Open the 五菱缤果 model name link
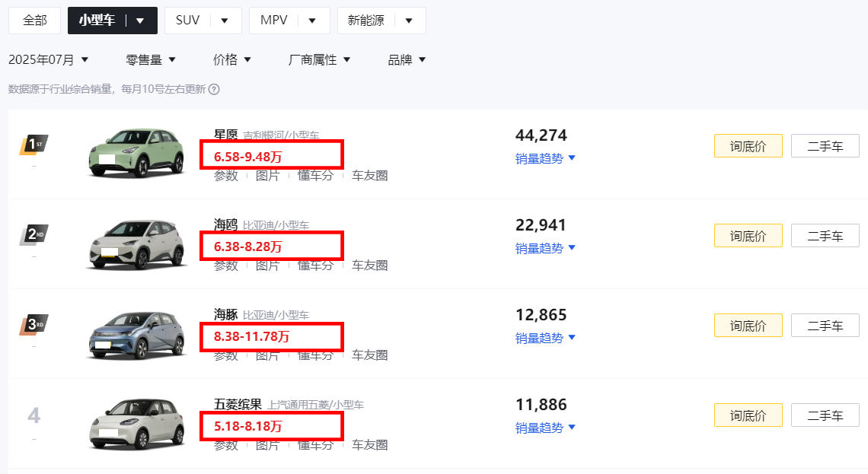The width and height of the screenshot is (868, 474). [x=238, y=404]
